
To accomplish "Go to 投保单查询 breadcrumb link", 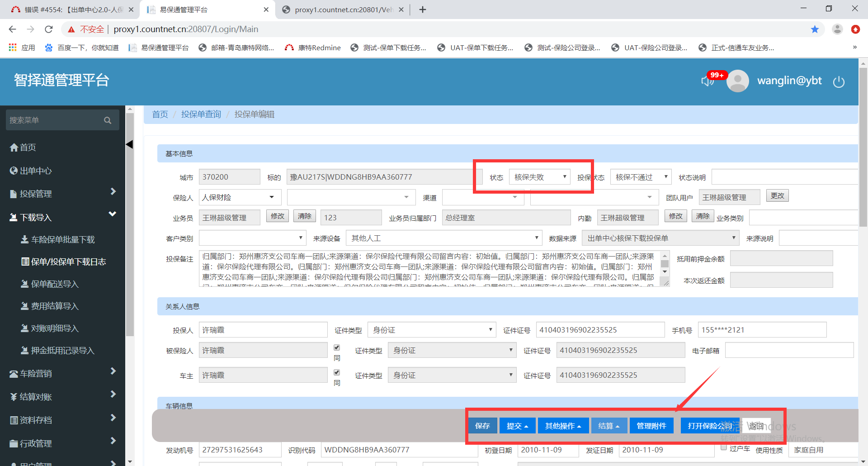I will pos(201,114).
